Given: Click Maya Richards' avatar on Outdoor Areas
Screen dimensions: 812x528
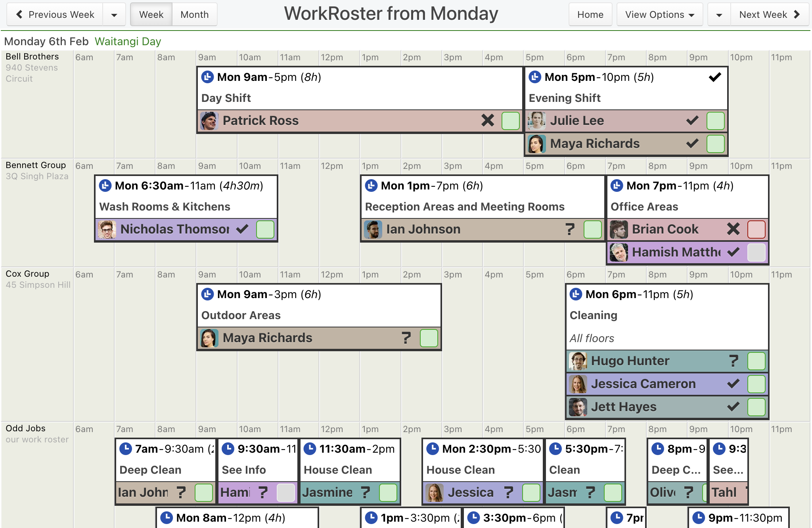Looking at the screenshot, I should click(209, 338).
